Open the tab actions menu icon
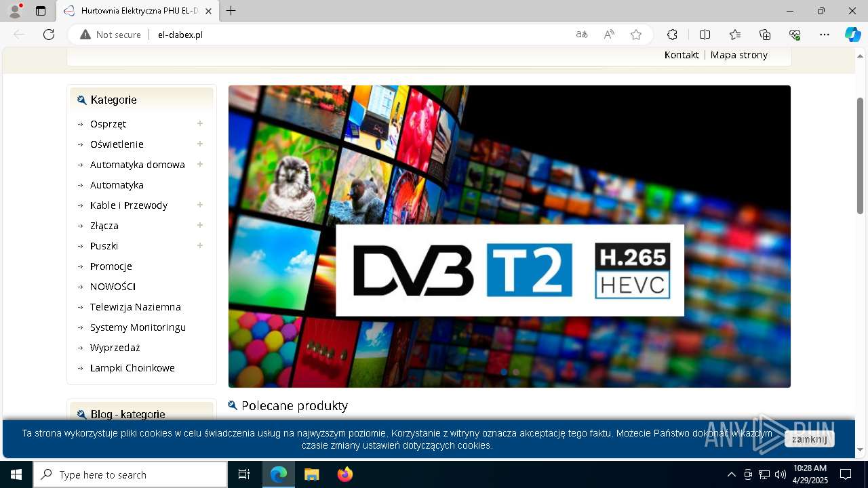 click(x=41, y=11)
